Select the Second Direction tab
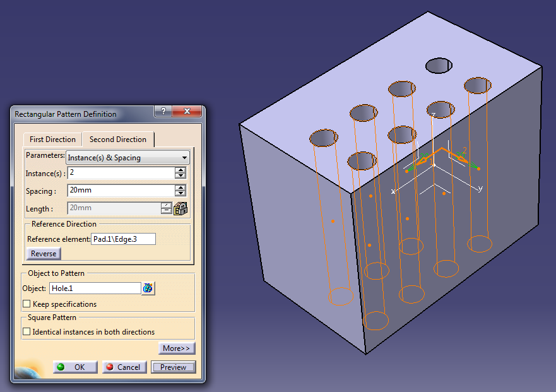 pyautogui.click(x=117, y=140)
